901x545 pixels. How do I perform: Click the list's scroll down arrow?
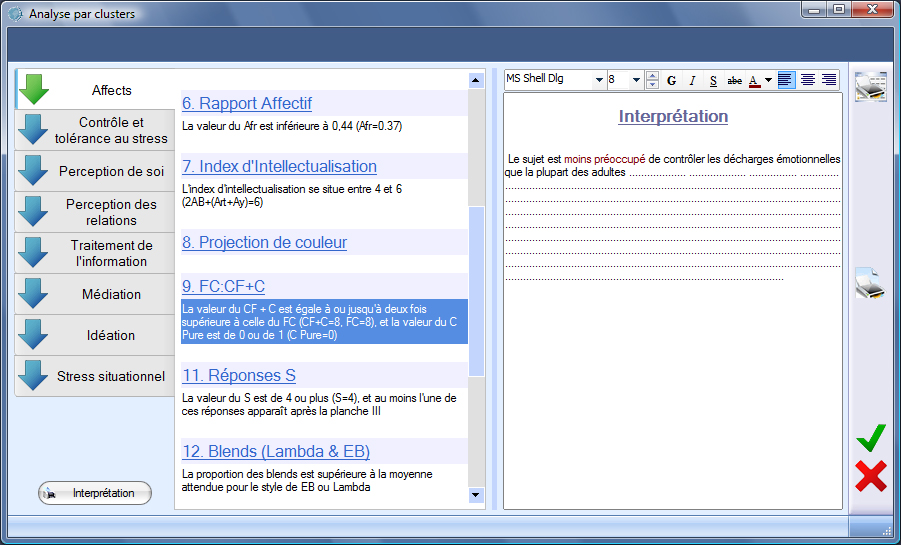[x=476, y=495]
